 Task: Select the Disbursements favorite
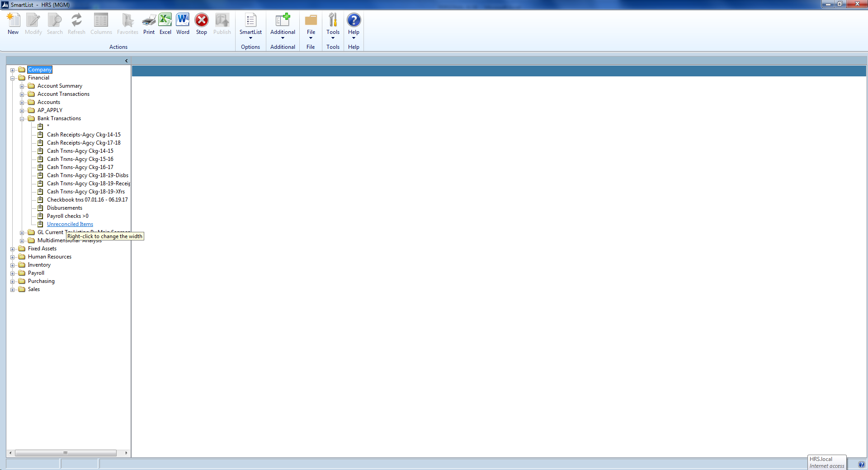point(65,208)
